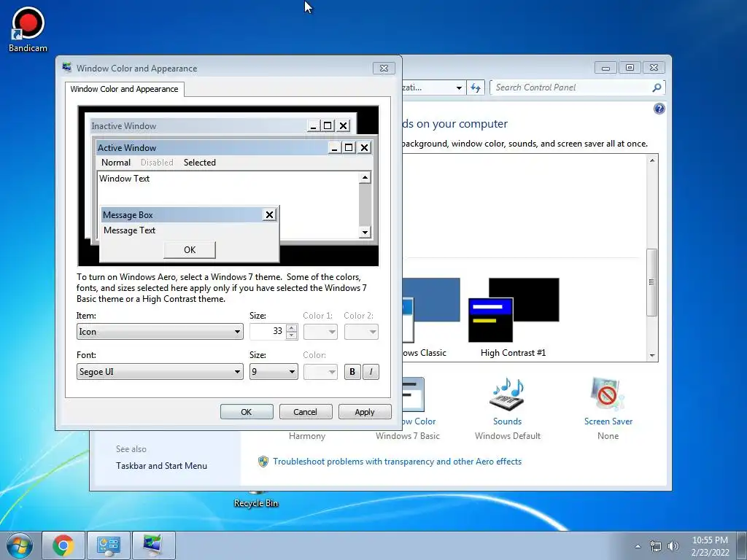This screenshot has width=747, height=560.
Task: Click the search magnifier in Control Panel
Action: coord(657,87)
